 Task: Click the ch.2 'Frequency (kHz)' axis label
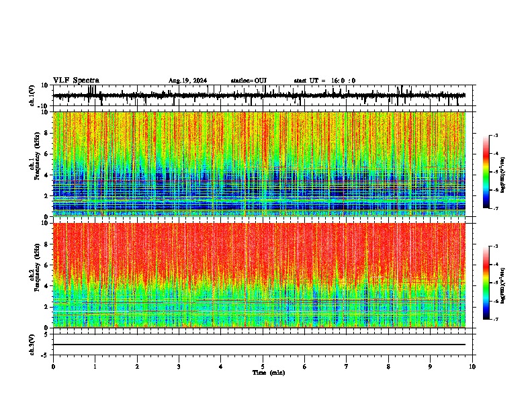(x=37, y=267)
